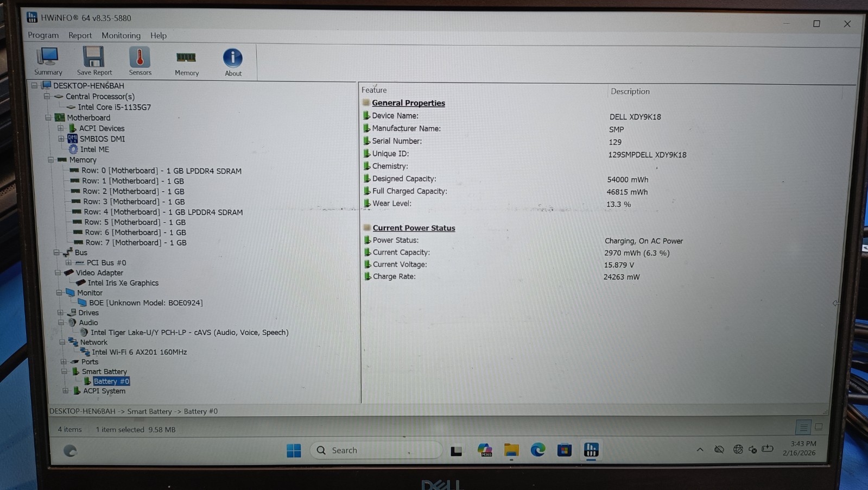Viewport: 868px width, 490px height.
Task: Click the battery charging tray icon
Action: pyautogui.click(x=768, y=449)
